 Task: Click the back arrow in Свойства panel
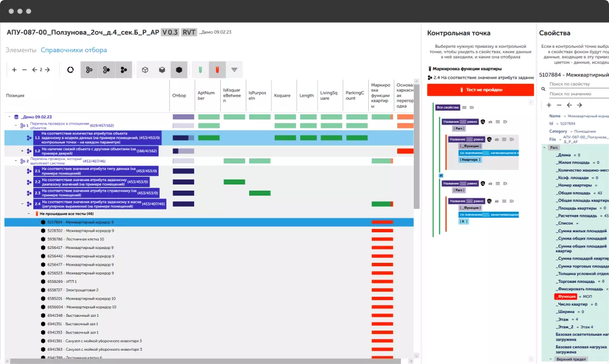pyautogui.click(x=569, y=105)
